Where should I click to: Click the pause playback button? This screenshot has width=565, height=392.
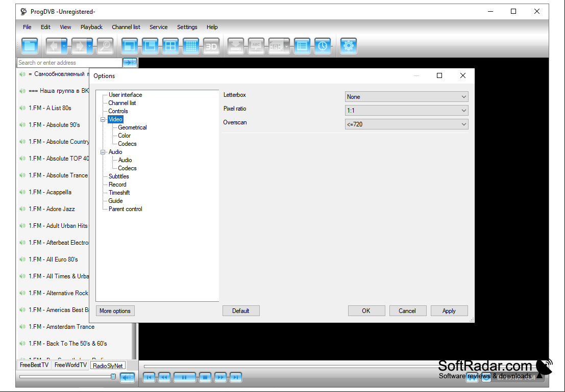tap(184, 377)
